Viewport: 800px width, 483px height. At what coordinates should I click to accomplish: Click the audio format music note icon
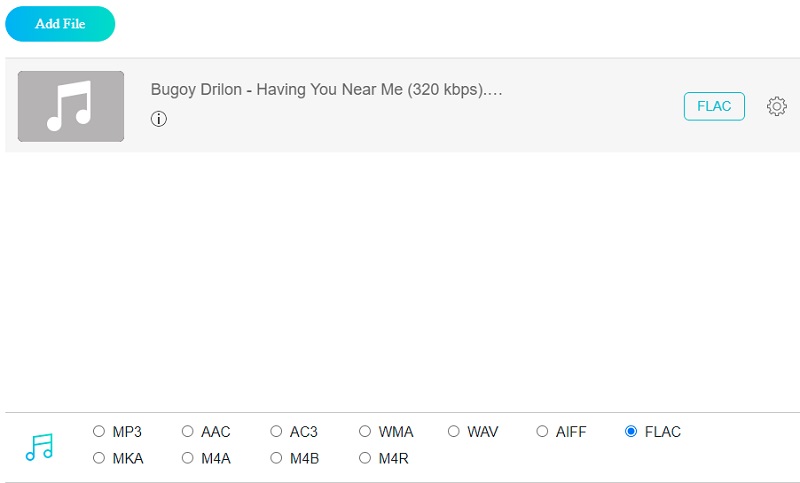[39, 446]
